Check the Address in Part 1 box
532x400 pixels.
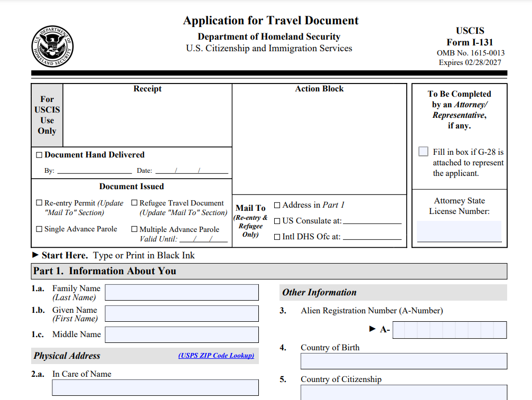coord(277,205)
